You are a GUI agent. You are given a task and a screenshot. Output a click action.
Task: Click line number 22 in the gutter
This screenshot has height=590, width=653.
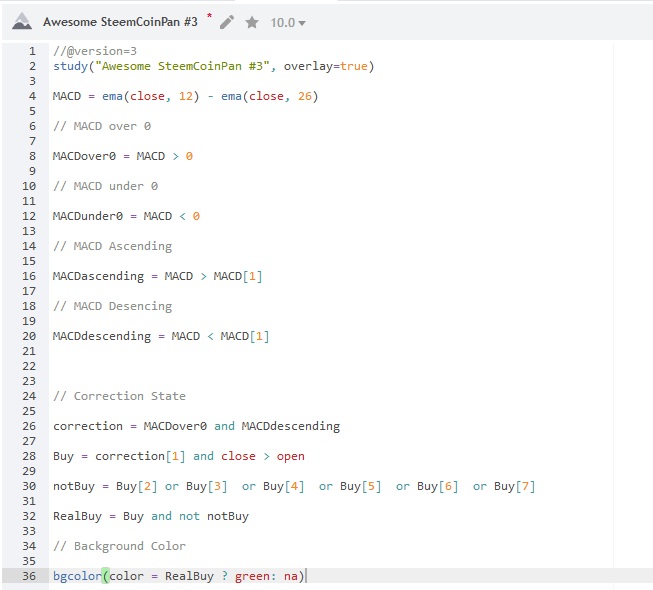29,366
